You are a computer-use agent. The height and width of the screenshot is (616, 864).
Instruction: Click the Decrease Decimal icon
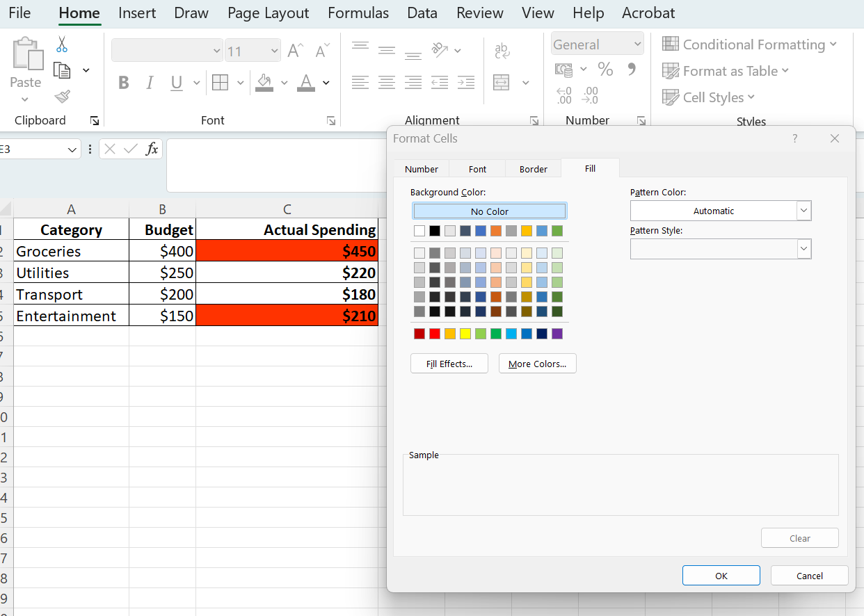591,95
